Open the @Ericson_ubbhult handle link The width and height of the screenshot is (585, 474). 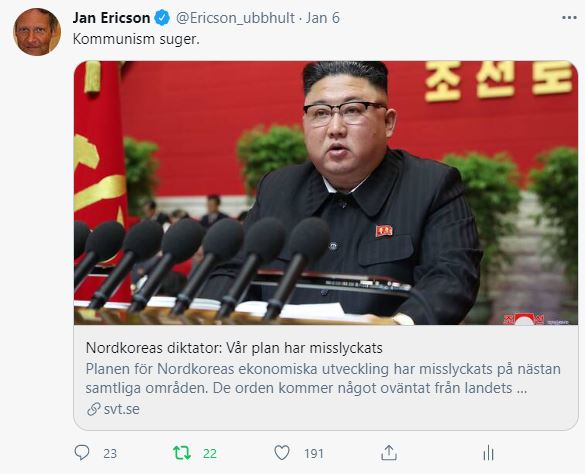[235, 18]
